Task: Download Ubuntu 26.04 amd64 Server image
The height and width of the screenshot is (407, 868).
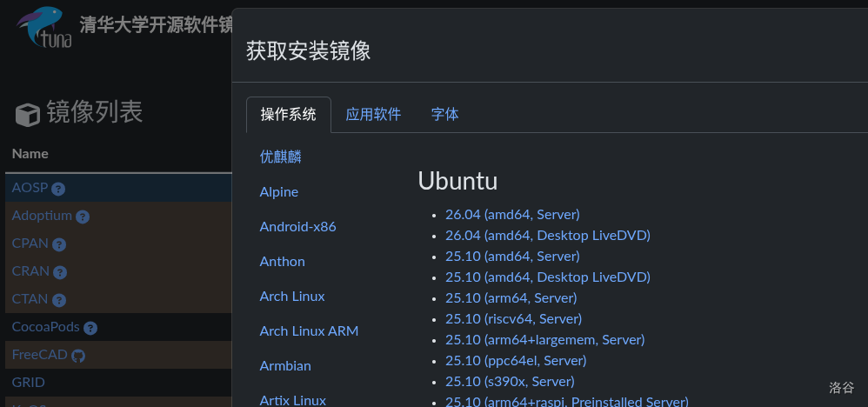Action: (x=512, y=214)
